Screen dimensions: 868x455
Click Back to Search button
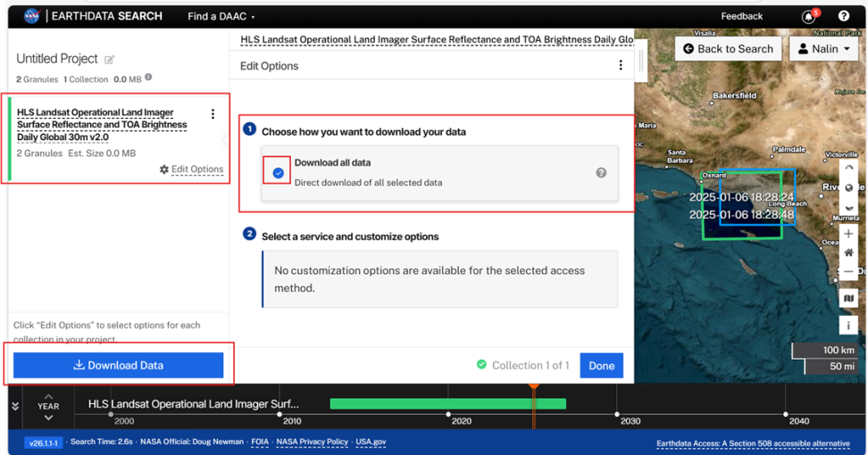[728, 49]
